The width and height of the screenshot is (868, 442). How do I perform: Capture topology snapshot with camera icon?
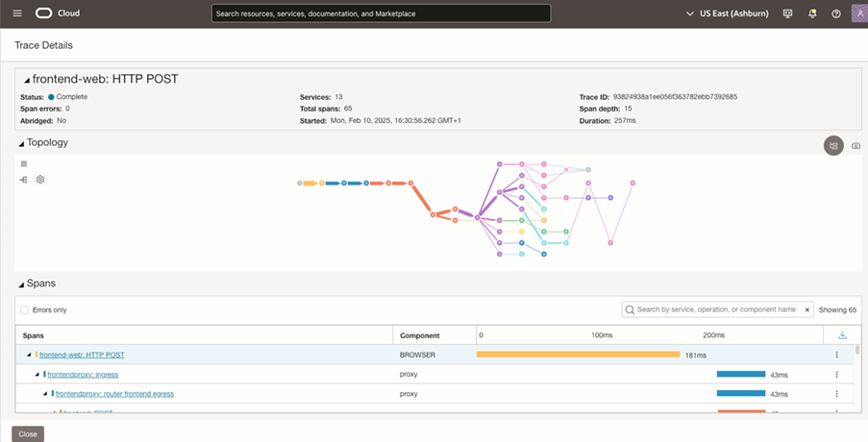pos(856,146)
